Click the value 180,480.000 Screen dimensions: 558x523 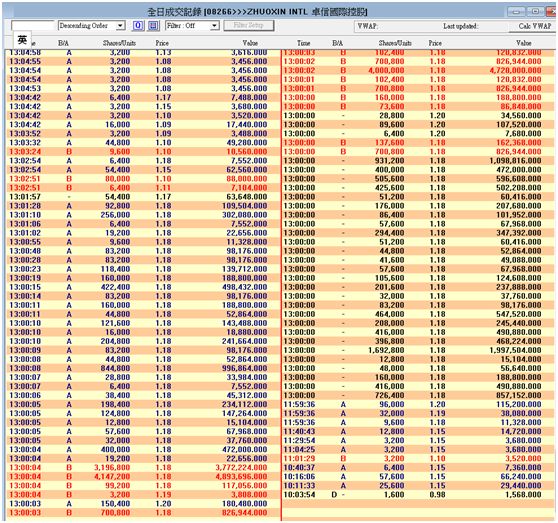tap(244, 504)
